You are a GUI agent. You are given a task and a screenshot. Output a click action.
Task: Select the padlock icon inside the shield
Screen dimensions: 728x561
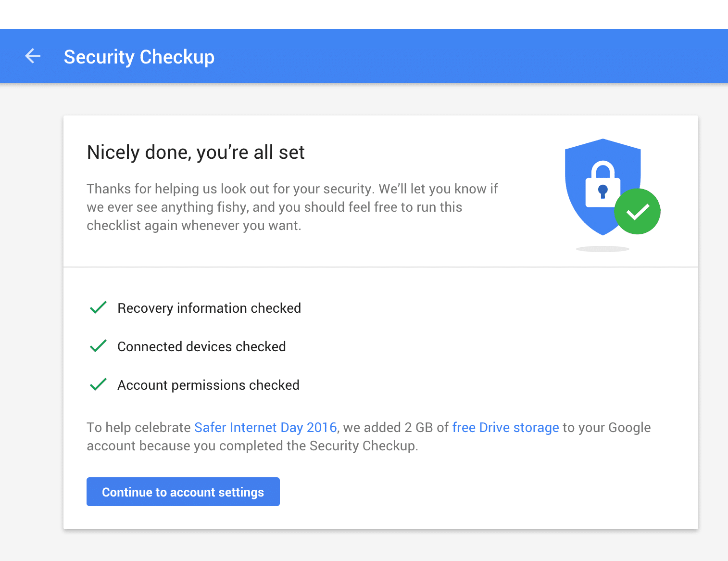click(602, 183)
